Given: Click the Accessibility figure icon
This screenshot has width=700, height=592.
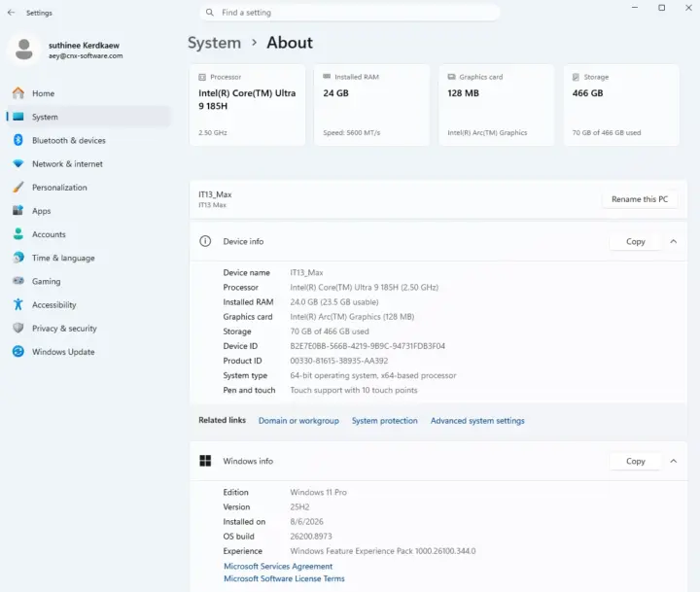Looking at the screenshot, I should point(18,304).
